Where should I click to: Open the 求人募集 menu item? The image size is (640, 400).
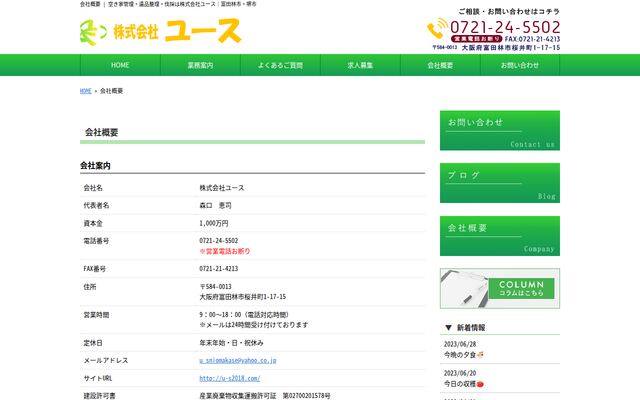click(x=360, y=65)
